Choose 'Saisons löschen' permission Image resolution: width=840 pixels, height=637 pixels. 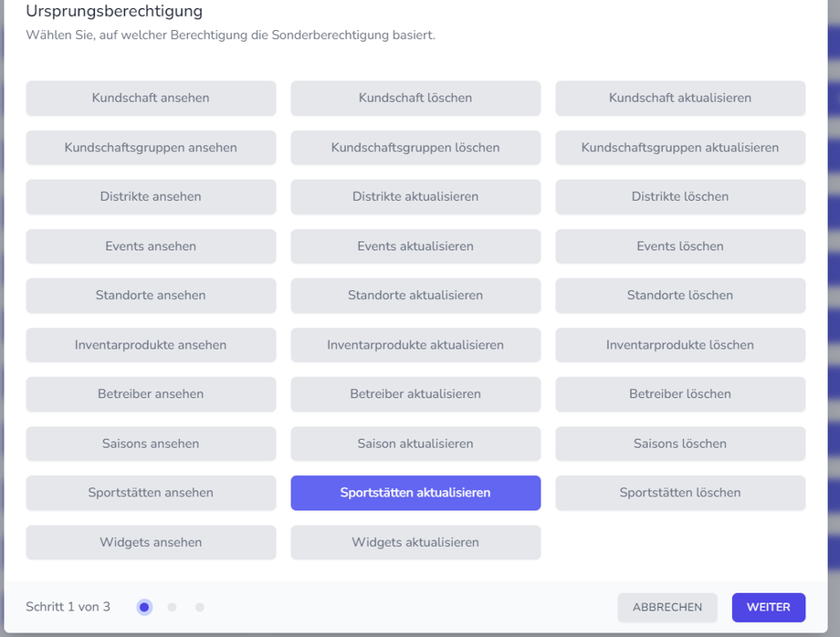[680, 444]
